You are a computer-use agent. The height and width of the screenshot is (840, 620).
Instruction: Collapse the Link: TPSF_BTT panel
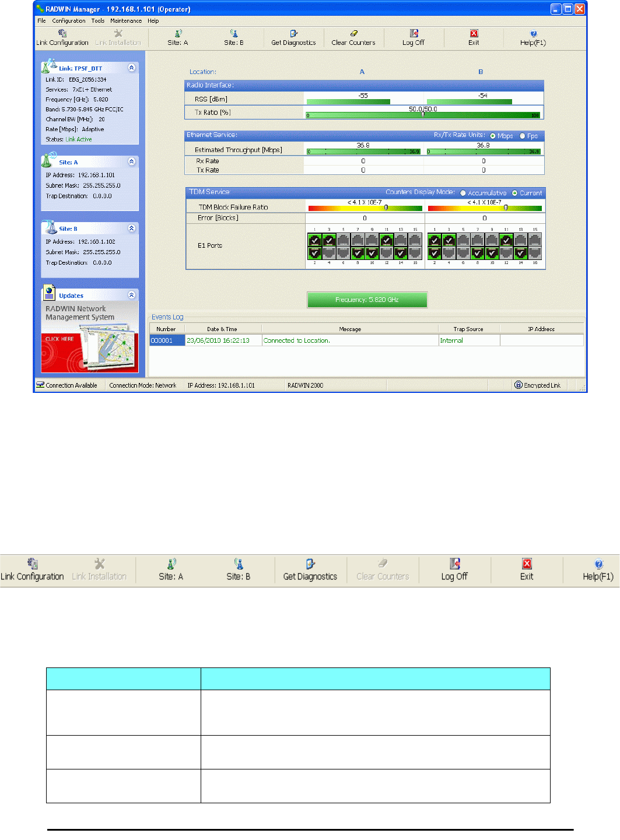point(131,68)
